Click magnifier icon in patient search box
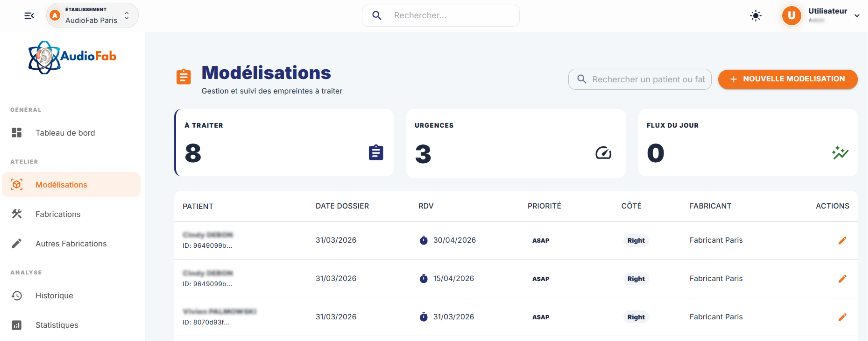 coord(582,79)
